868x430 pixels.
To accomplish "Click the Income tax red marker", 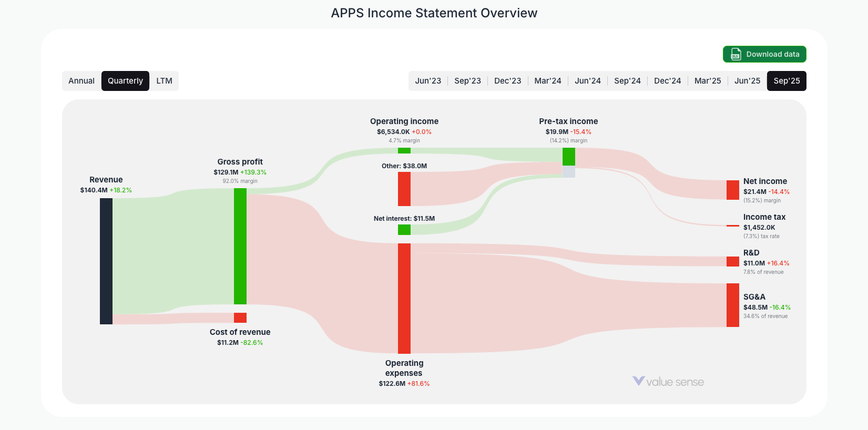I will coord(733,226).
